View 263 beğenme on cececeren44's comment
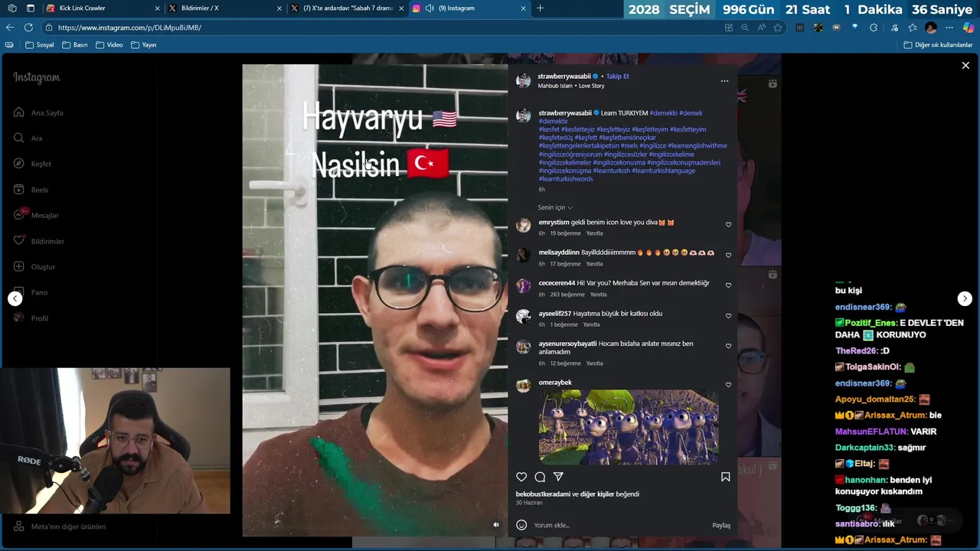The height and width of the screenshot is (551, 980). pyautogui.click(x=567, y=295)
